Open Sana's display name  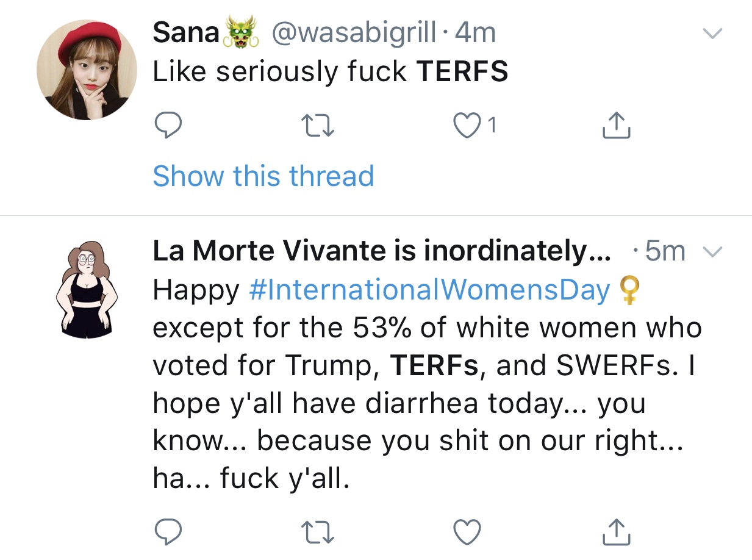pos(186,33)
